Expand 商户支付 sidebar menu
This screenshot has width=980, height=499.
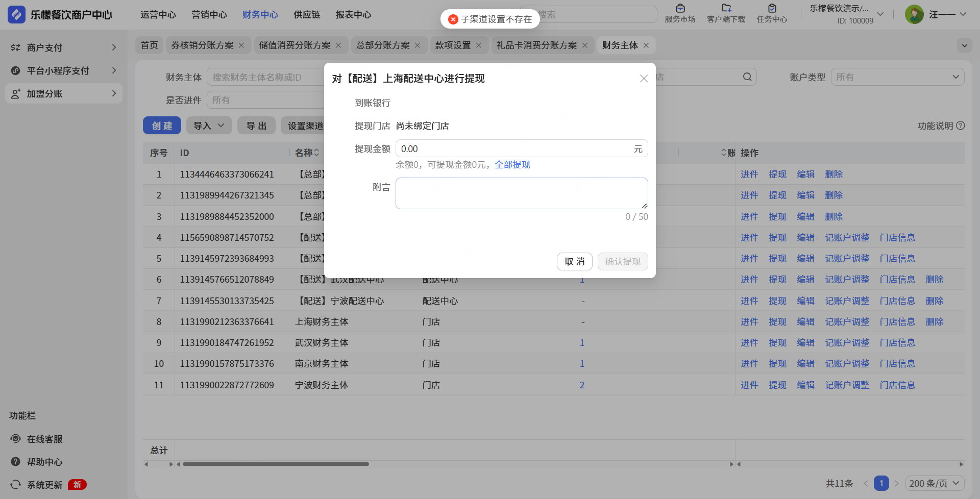(x=64, y=47)
